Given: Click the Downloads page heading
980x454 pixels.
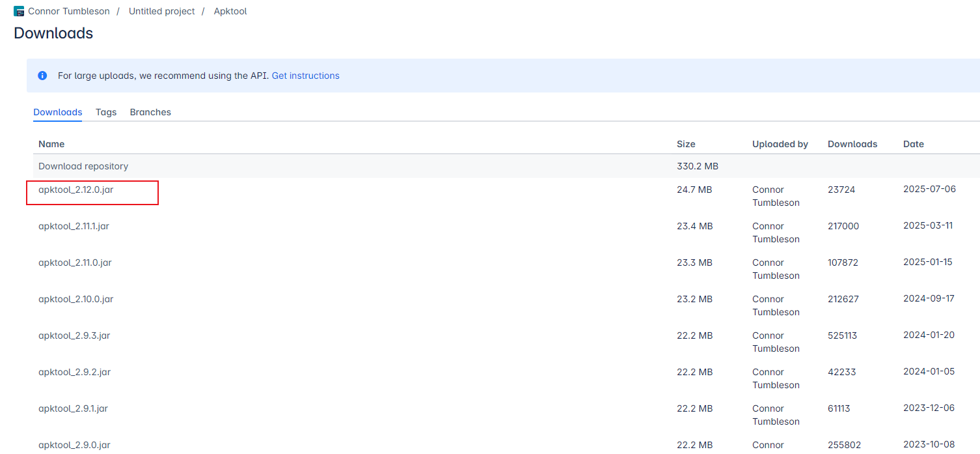Looking at the screenshot, I should 53,33.
